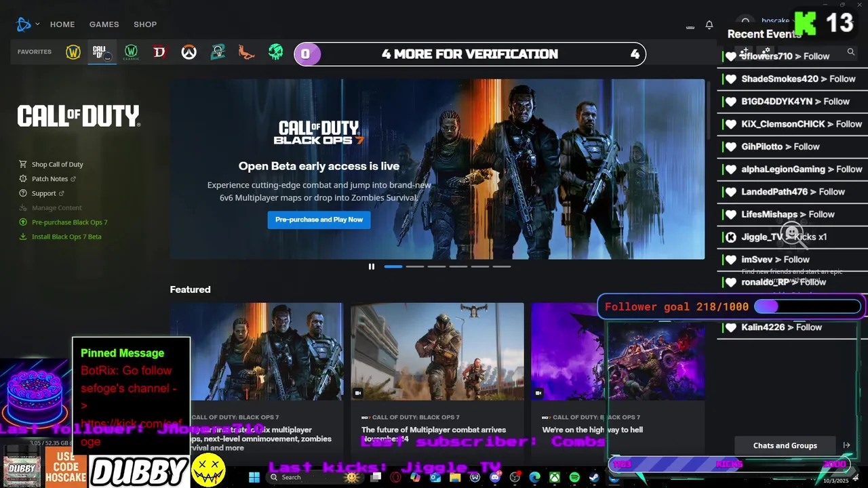Open 'We're on the highway to hell' card
The height and width of the screenshot is (488, 868).
click(x=618, y=379)
